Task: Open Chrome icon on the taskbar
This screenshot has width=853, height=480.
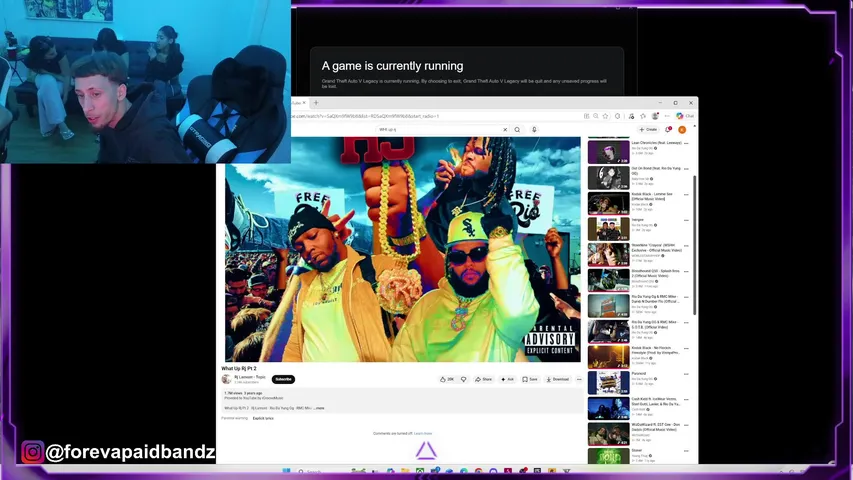Action: pyautogui.click(x=478, y=471)
